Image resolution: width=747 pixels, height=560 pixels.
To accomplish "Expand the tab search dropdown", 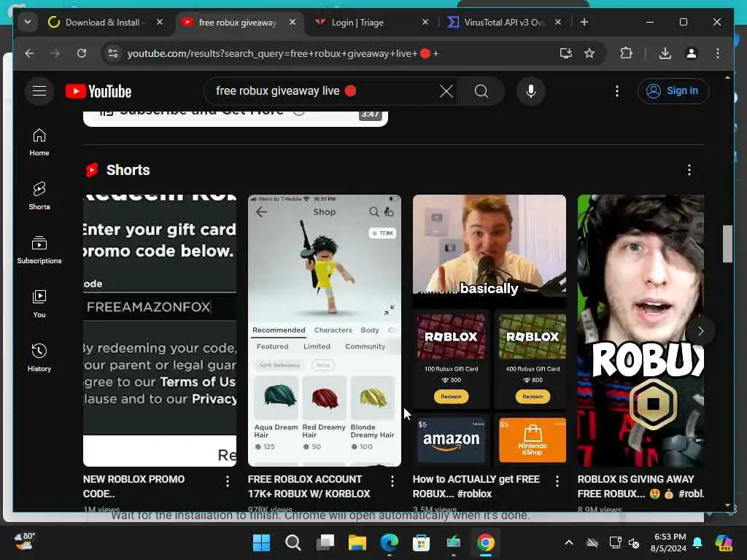I will pyautogui.click(x=28, y=22).
